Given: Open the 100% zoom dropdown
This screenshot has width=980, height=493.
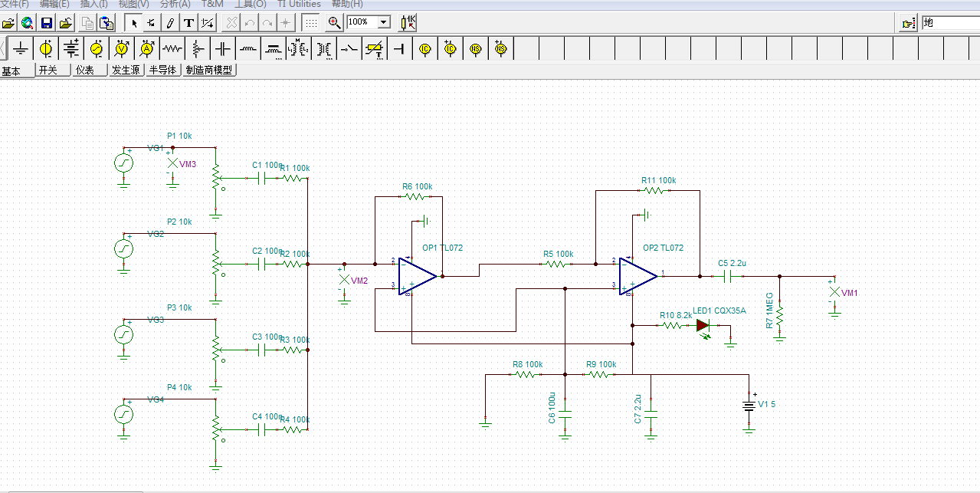Looking at the screenshot, I should pyautogui.click(x=383, y=22).
